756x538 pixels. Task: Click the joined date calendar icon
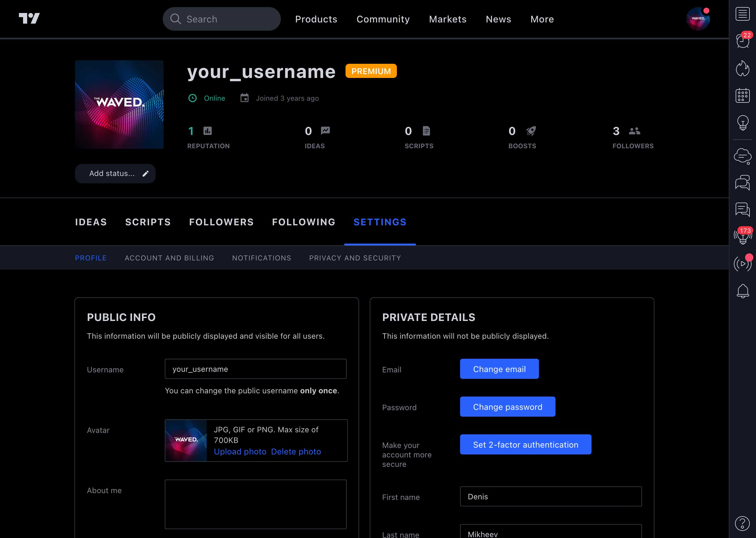click(245, 98)
